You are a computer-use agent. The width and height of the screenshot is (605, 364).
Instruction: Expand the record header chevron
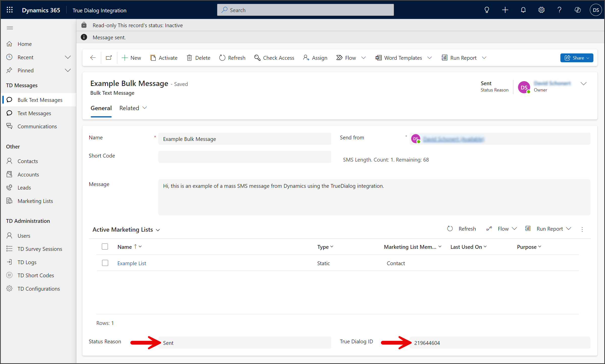pyautogui.click(x=584, y=84)
